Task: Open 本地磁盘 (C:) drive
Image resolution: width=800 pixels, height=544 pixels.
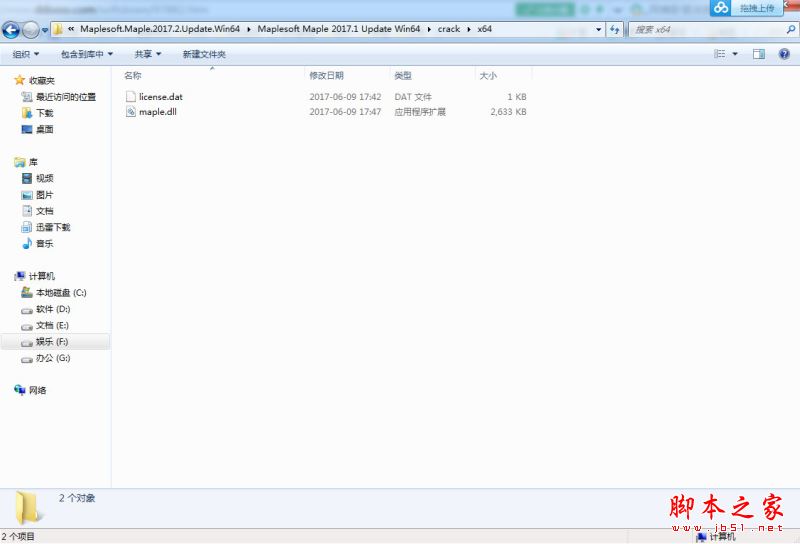Action: coord(61,292)
